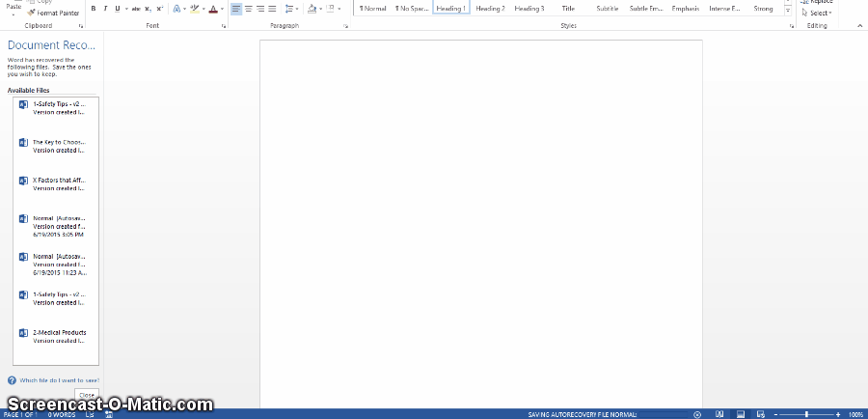868x419 pixels.
Task: Switch to Read Mode view
Action: tap(719, 414)
